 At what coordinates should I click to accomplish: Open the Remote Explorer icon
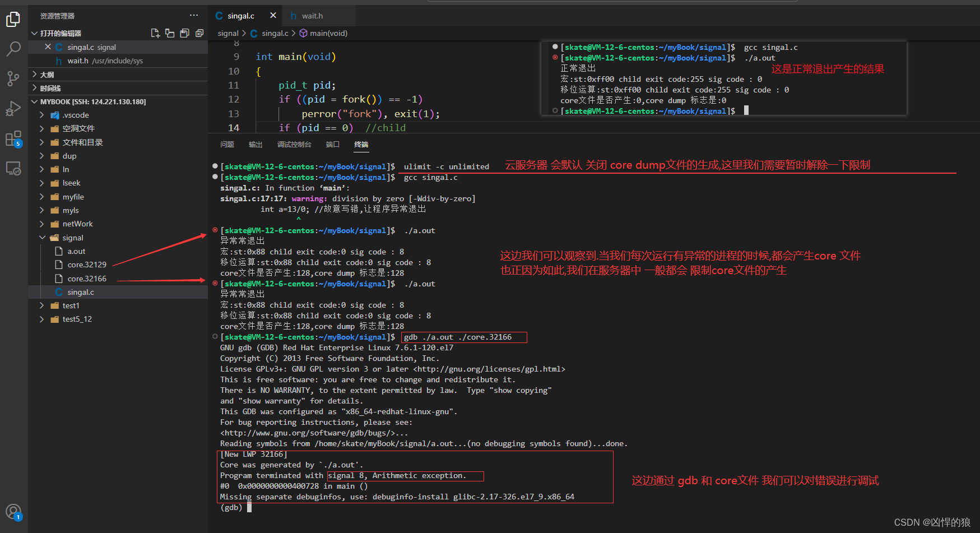13,168
